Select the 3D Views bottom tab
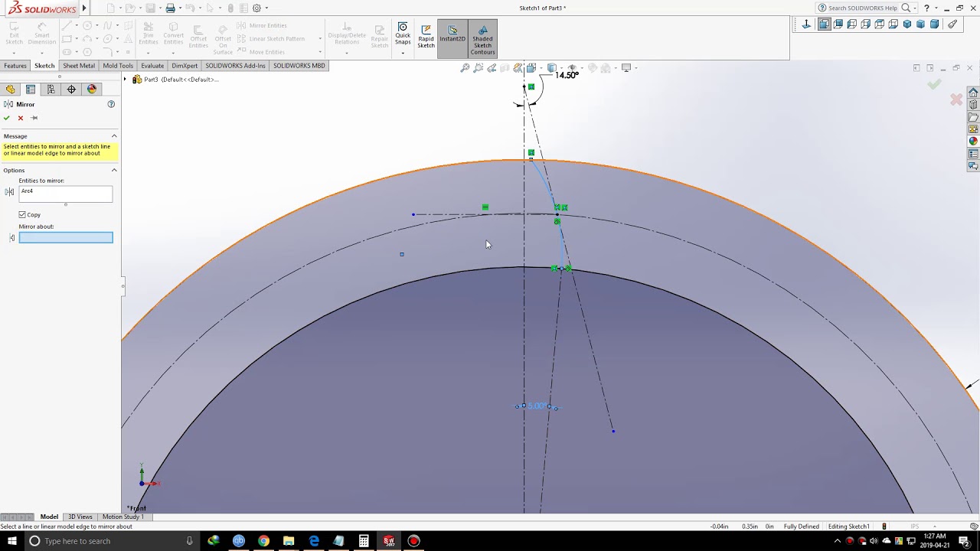 click(x=80, y=517)
